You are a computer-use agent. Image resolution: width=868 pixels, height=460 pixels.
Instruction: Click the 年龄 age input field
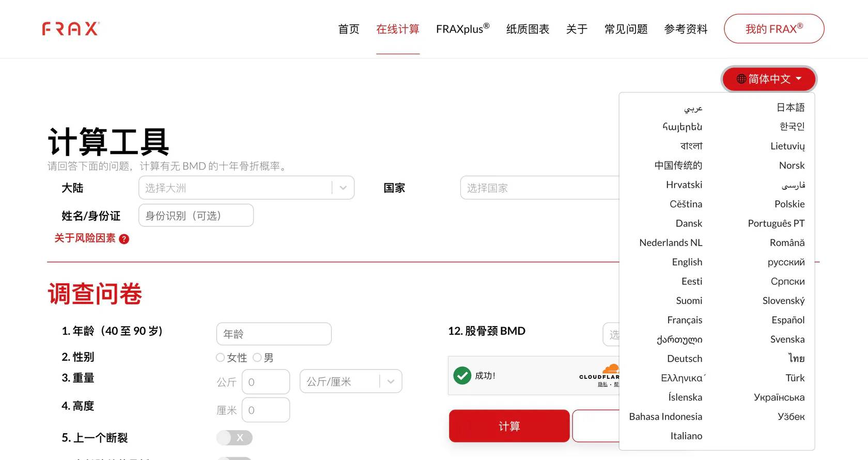274,334
